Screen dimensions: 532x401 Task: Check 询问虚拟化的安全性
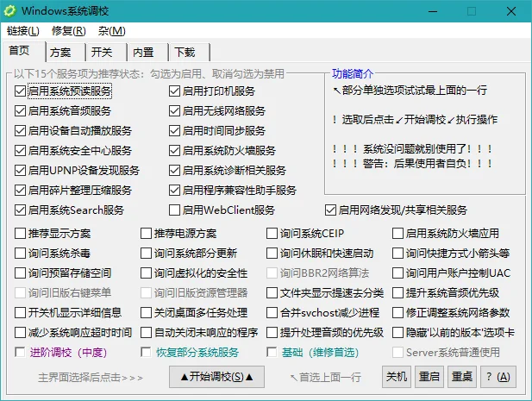pyautogui.click(x=147, y=273)
